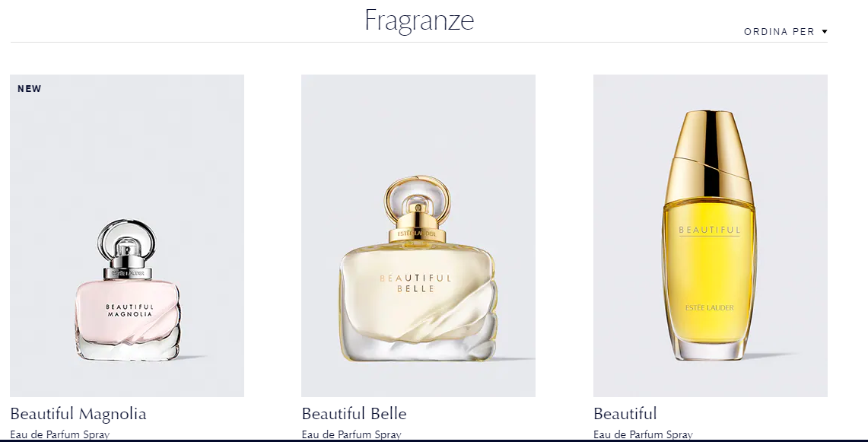This screenshot has height=442, width=868.
Task: Open the ORDINA PER sort dropdown
Action: coord(785,32)
